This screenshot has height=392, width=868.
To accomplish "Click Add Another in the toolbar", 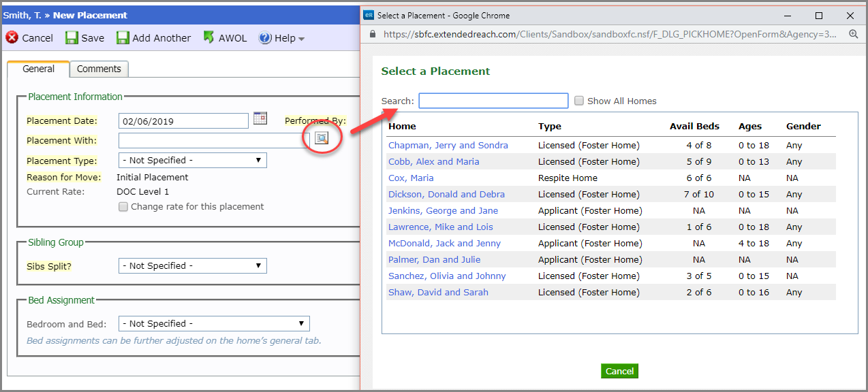I will pyautogui.click(x=161, y=38).
